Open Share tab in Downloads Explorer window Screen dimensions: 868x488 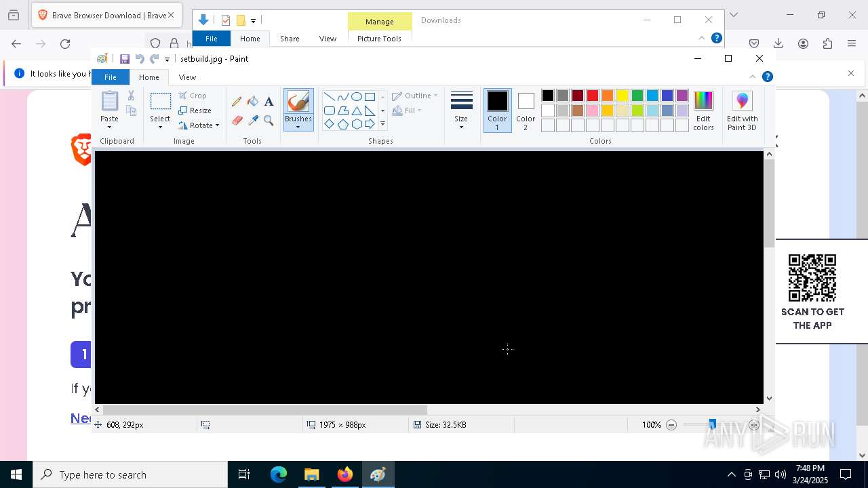(290, 39)
